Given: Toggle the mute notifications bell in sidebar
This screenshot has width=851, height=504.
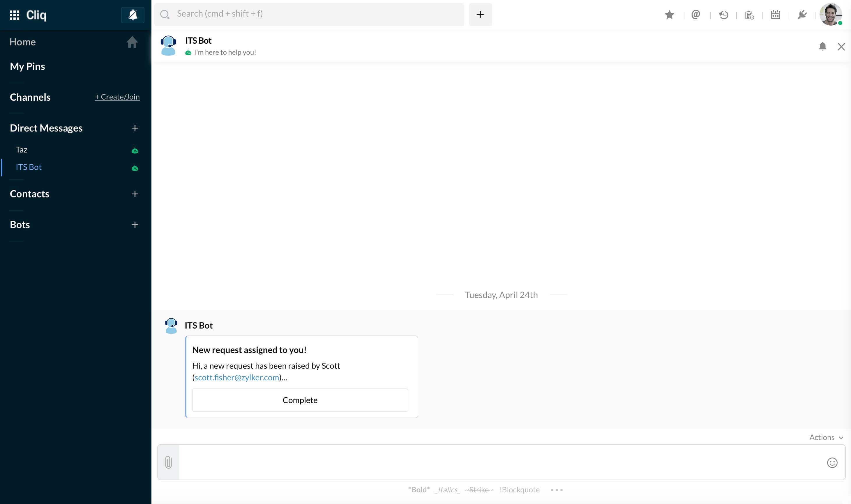Looking at the screenshot, I should pos(133,15).
